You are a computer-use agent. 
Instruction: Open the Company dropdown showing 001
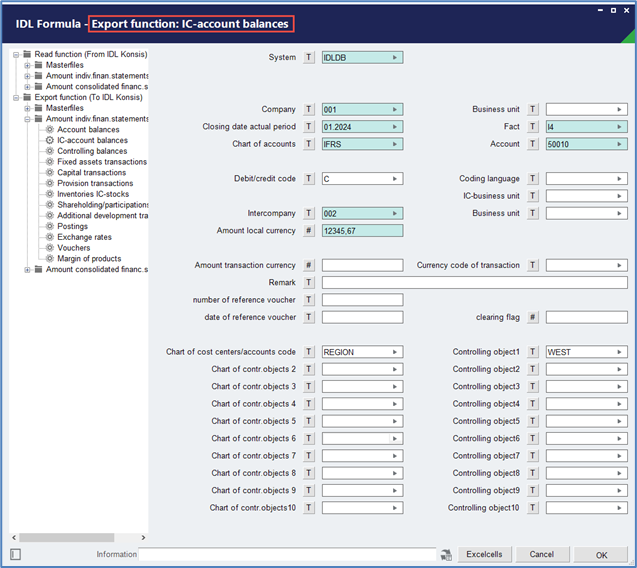[x=394, y=110]
